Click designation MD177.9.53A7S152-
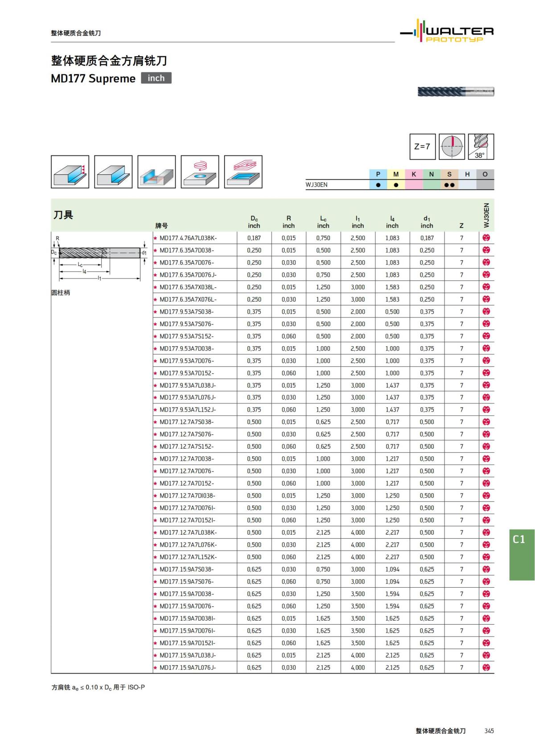 click(187, 336)
